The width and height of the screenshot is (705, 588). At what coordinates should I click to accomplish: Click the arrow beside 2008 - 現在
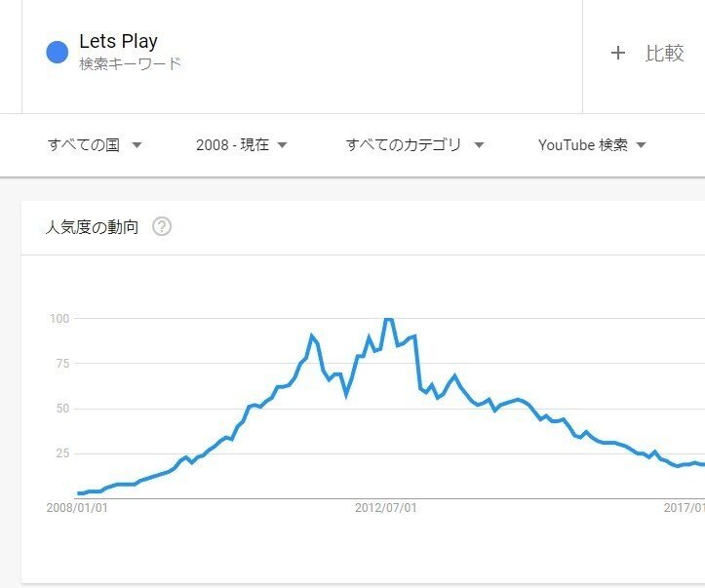[282, 145]
